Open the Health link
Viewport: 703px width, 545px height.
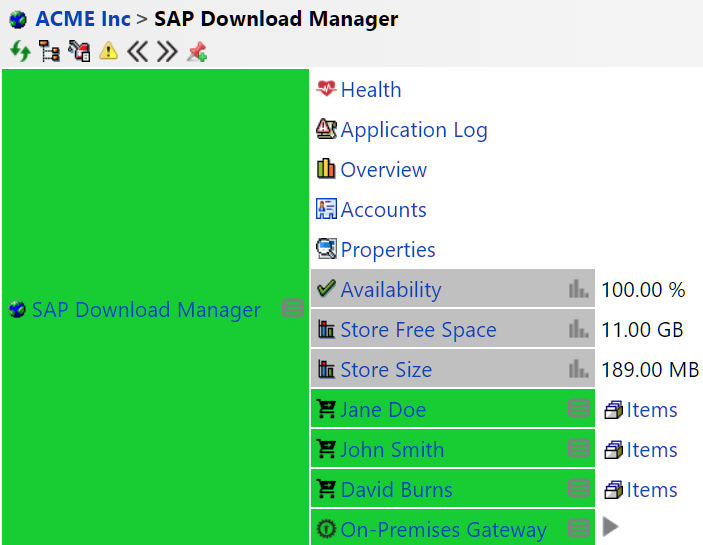370,90
